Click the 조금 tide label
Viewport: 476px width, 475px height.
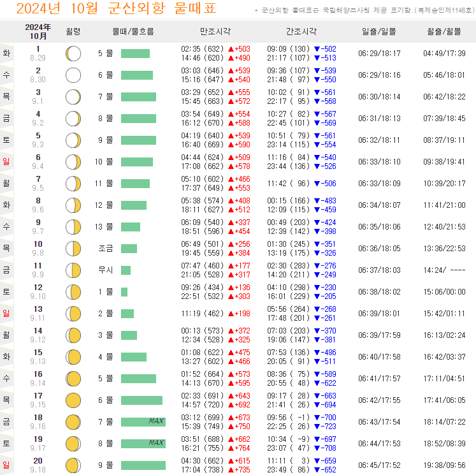(x=106, y=249)
